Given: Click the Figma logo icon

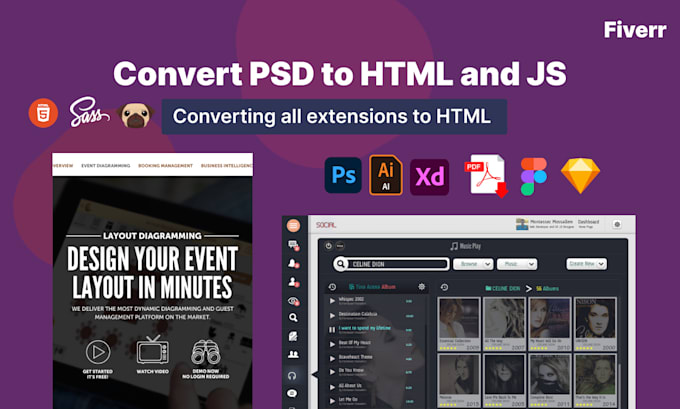Looking at the screenshot, I should [x=533, y=177].
